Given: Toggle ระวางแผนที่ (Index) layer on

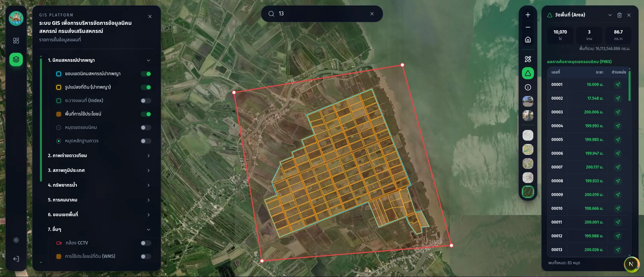Looking at the screenshot, I should (x=146, y=101).
